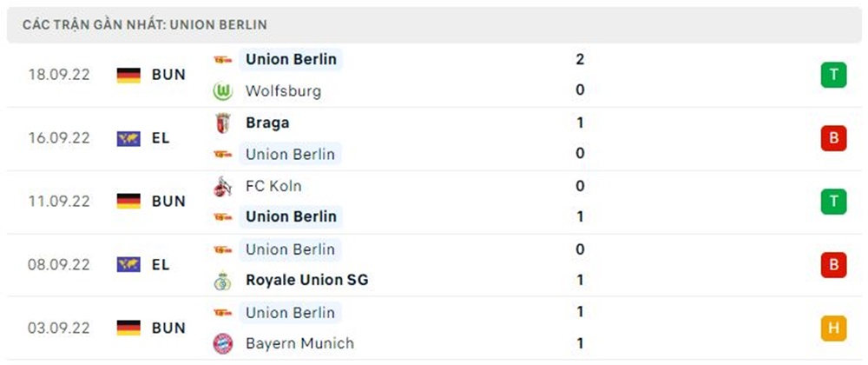Image resolution: width=868 pixels, height=365 pixels.
Task: Select the BUN label on 03.09.22 row
Action: pyautogui.click(x=168, y=328)
